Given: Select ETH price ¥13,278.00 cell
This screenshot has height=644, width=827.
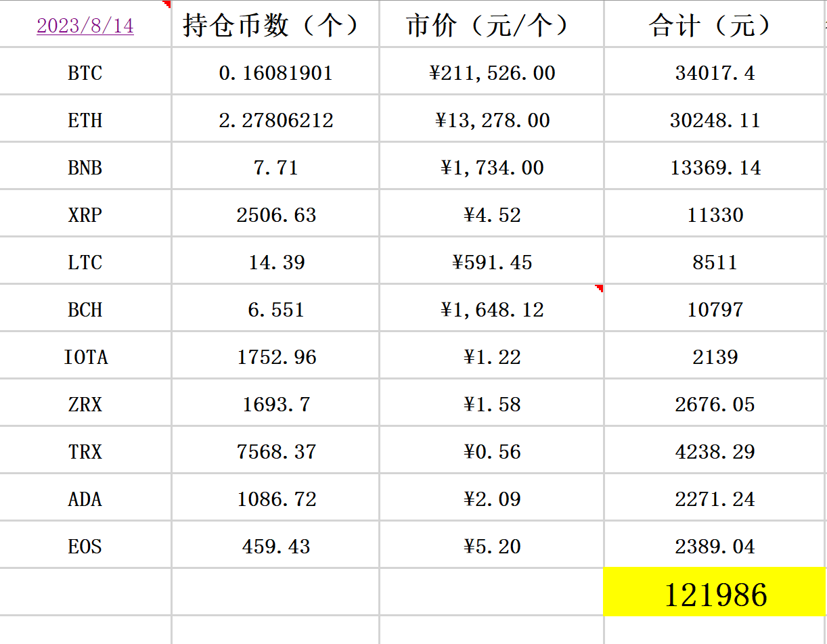Looking at the screenshot, I should pos(491,118).
